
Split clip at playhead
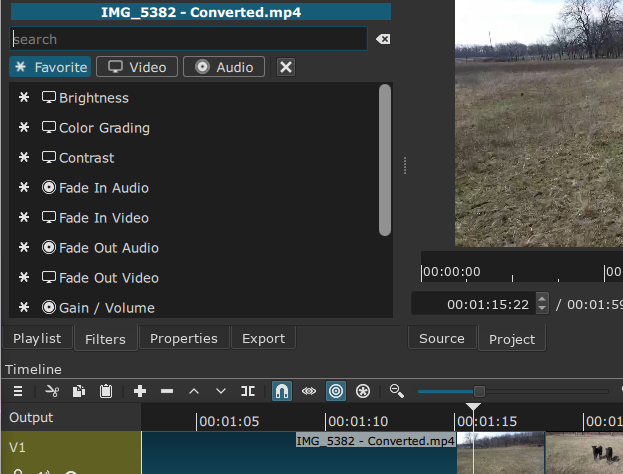click(248, 391)
